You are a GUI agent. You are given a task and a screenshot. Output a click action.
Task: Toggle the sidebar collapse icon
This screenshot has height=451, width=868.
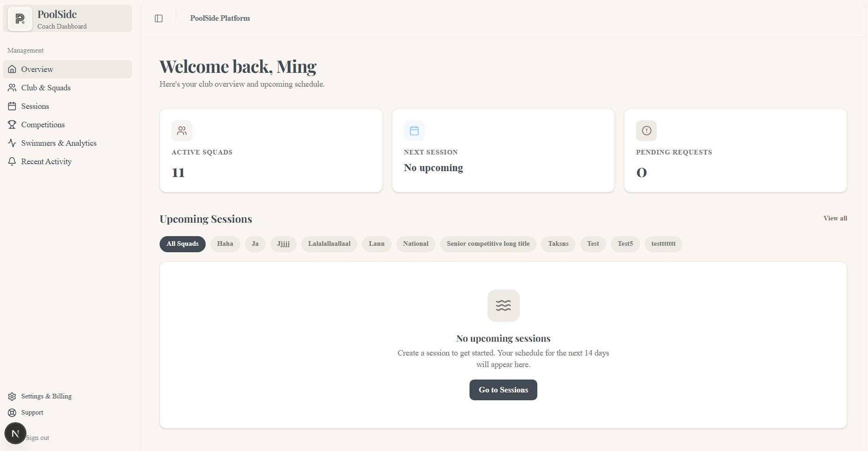(159, 18)
